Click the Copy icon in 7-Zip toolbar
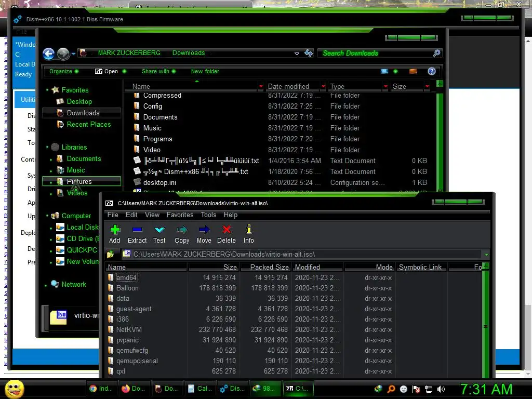This screenshot has width=532, height=399. coord(182,234)
